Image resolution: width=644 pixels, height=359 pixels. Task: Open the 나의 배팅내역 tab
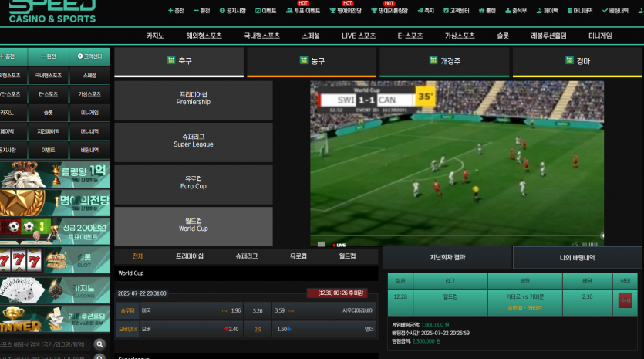(578, 257)
